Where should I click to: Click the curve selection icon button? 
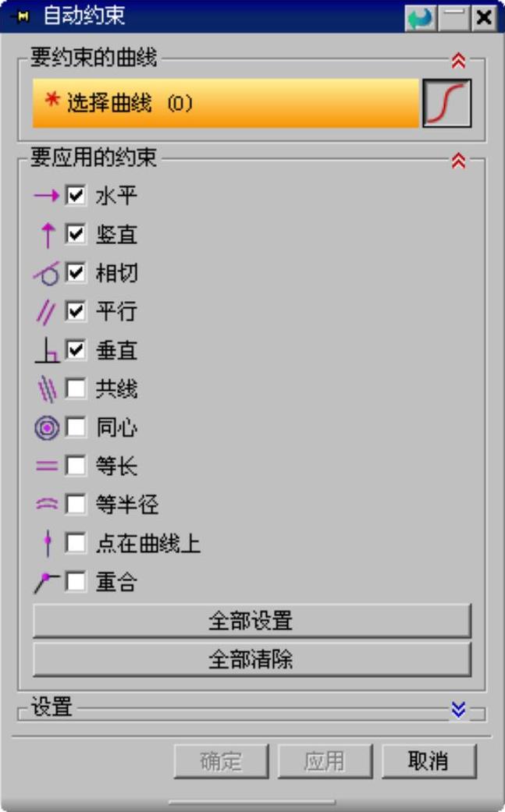447,103
